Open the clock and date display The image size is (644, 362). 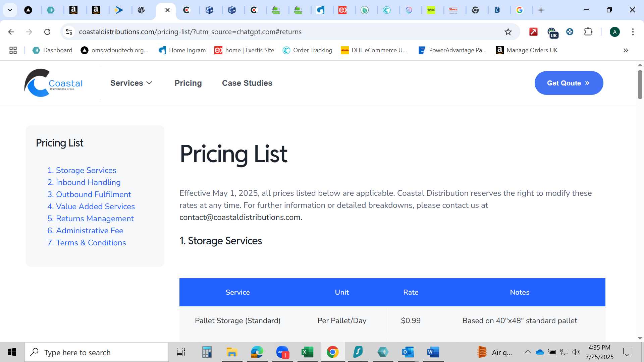[x=600, y=352]
